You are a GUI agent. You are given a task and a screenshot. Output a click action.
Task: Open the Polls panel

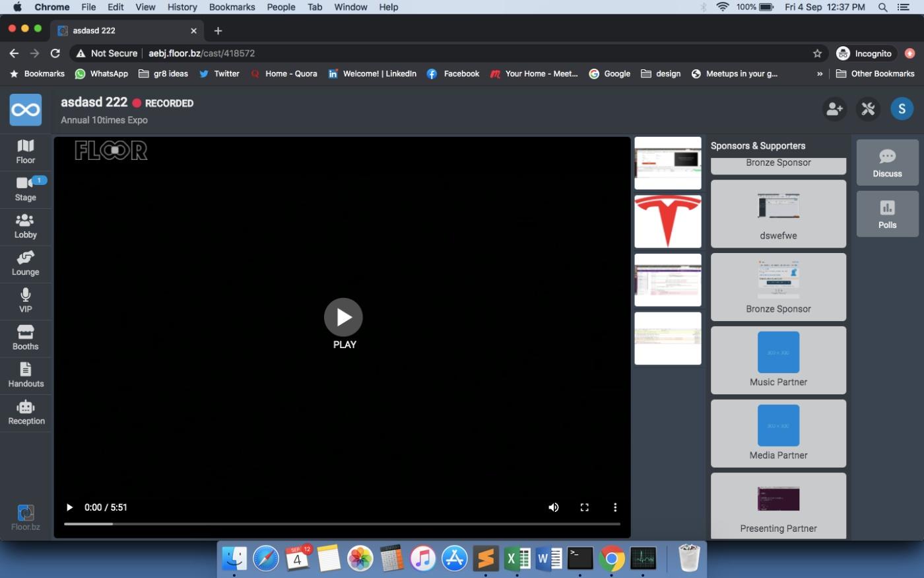(887, 214)
